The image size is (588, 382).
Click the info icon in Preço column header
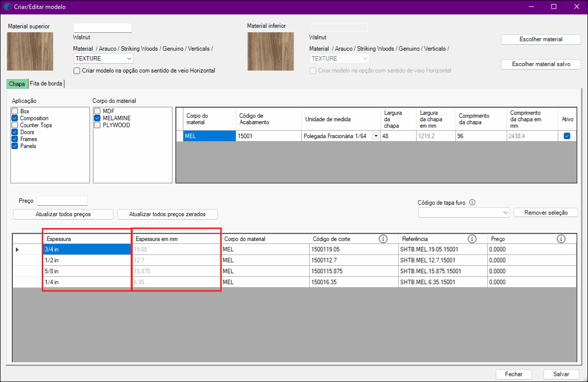(561, 239)
